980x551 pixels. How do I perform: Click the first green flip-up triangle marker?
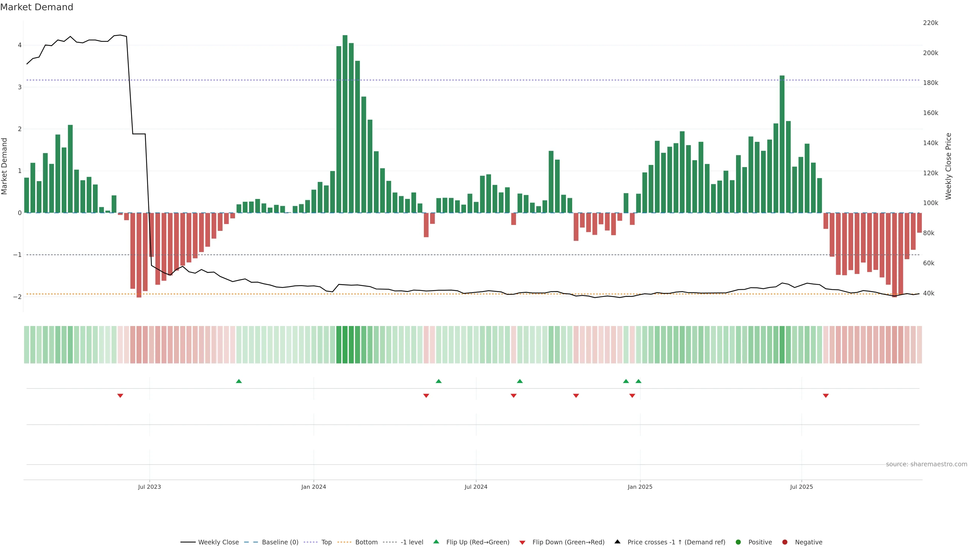pyautogui.click(x=239, y=381)
